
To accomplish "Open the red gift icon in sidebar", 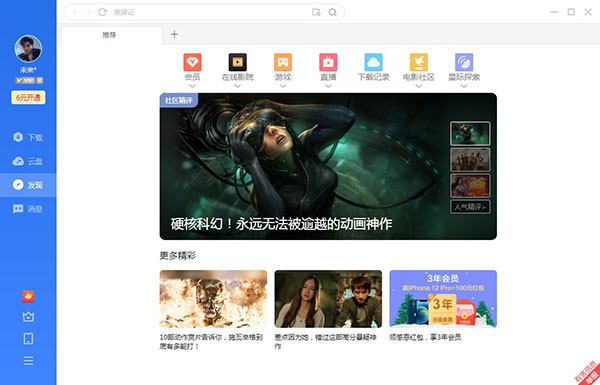I will 28,296.
